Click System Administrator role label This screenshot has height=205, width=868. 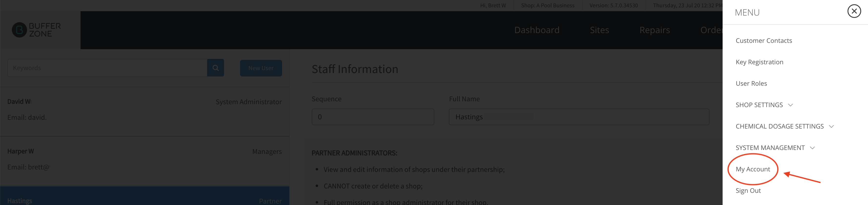[x=249, y=102]
